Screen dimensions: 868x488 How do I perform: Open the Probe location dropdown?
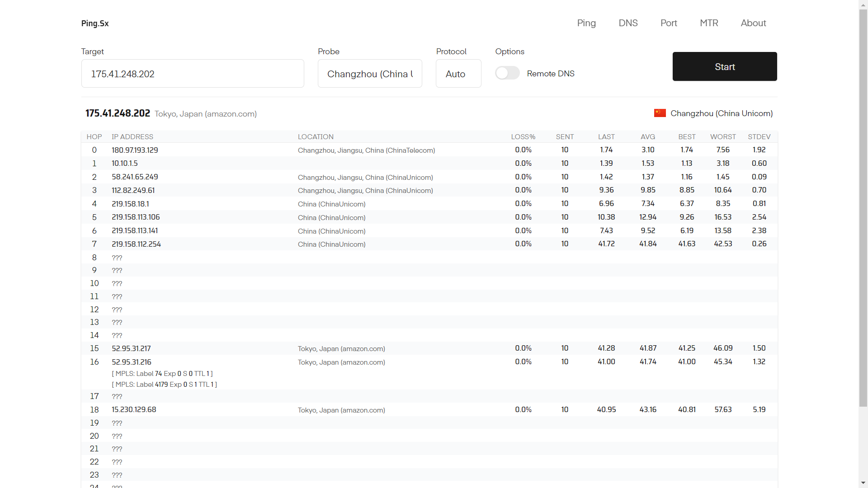click(x=370, y=74)
